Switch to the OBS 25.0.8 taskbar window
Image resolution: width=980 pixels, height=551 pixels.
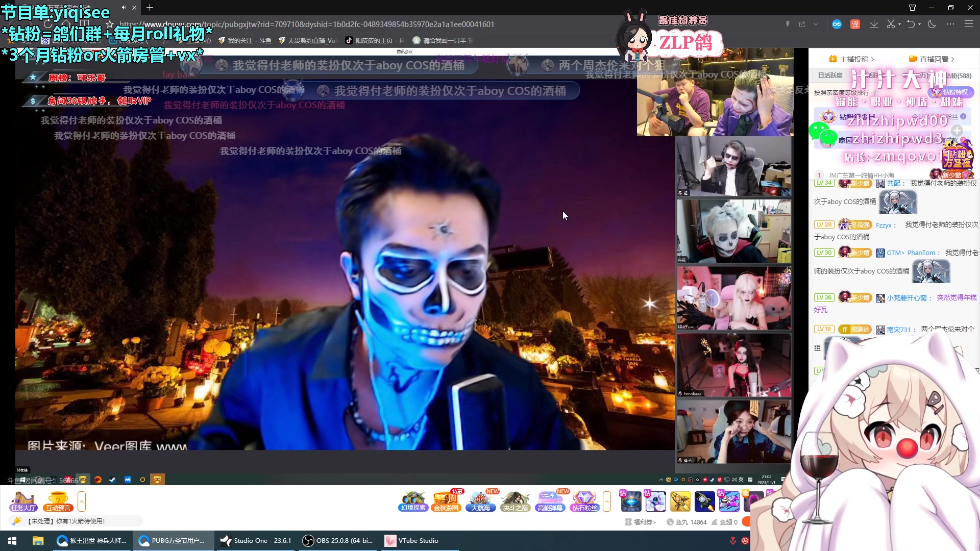click(338, 540)
